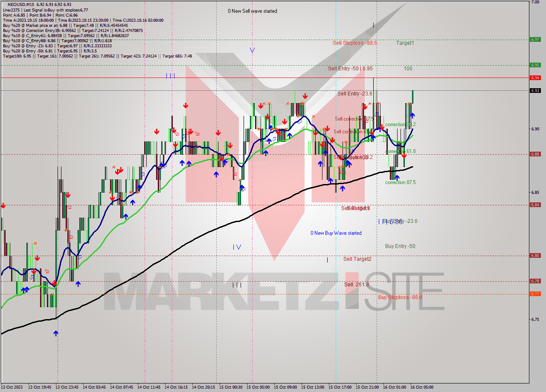Screen dimensions: 546x392
Task: Click the red 6.94 price tag
Action: pyautogui.click(x=535, y=78)
